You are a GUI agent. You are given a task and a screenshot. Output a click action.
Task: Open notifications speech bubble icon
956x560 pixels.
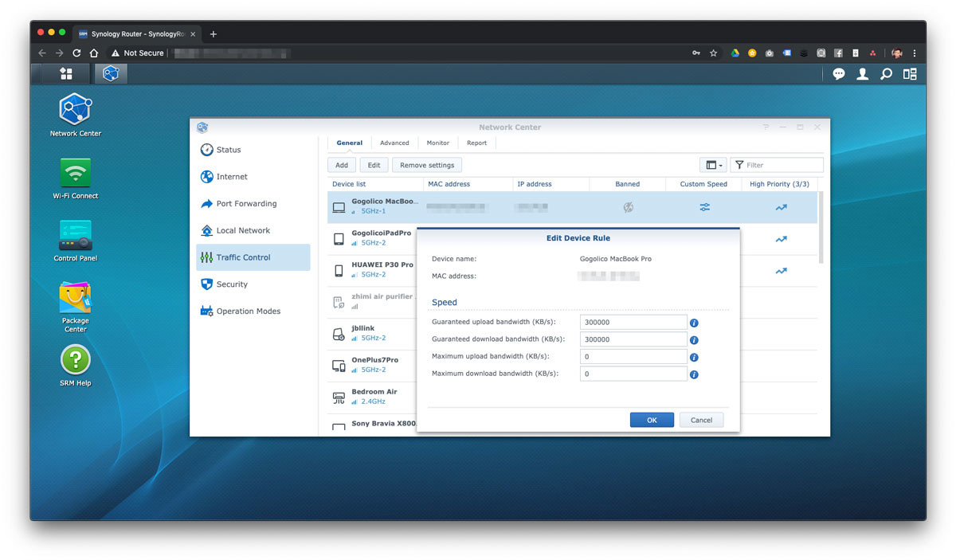click(x=838, y=74)
